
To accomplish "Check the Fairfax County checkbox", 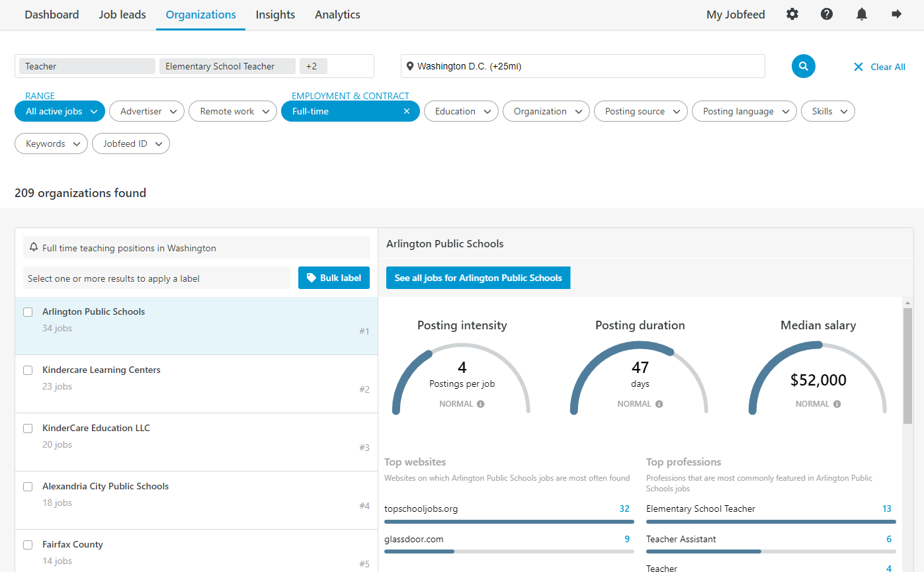I will [x=28, y=545].
